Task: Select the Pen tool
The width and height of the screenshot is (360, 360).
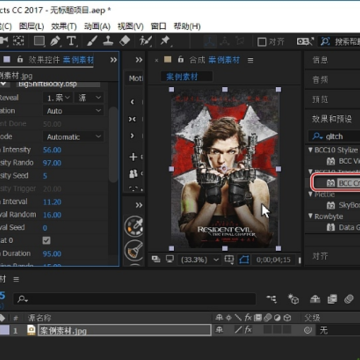Action: click(55, 41)
